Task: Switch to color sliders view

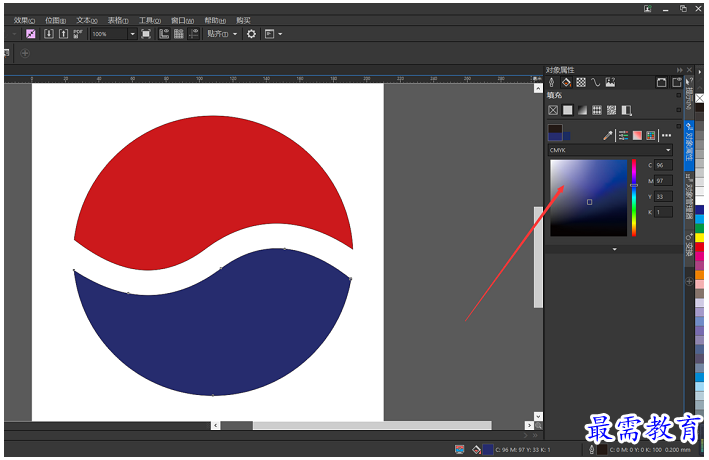Action: click(x=624, y=135)
